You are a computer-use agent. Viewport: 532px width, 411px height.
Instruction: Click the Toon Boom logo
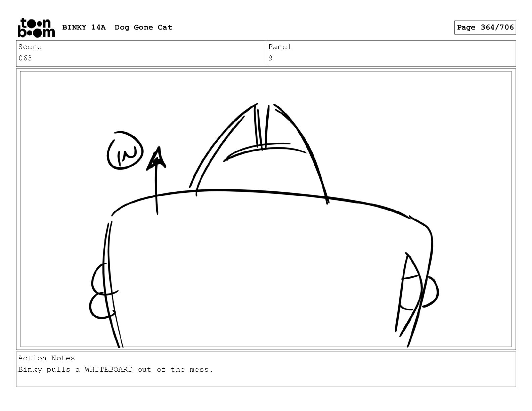coord(36,28)
